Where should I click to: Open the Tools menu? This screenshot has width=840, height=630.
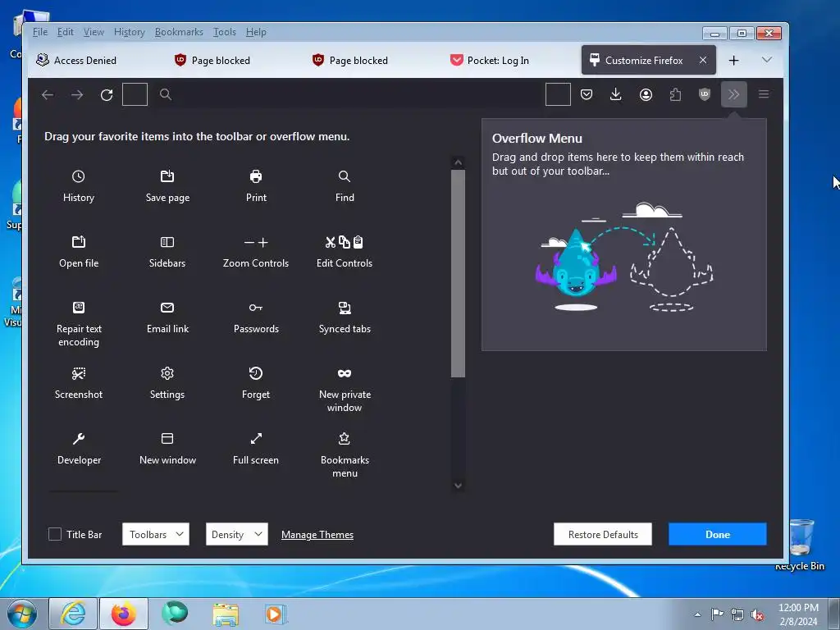click(x=225, y=32)
